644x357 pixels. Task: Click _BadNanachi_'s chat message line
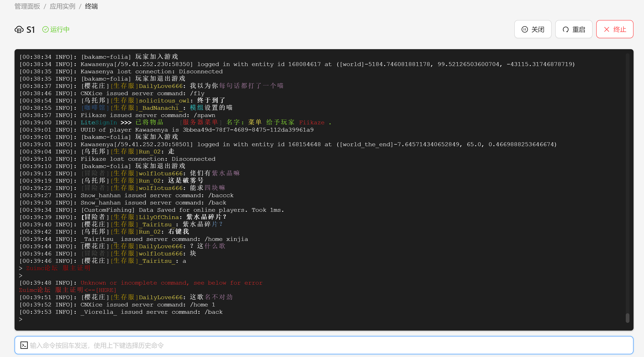[126, 108]
